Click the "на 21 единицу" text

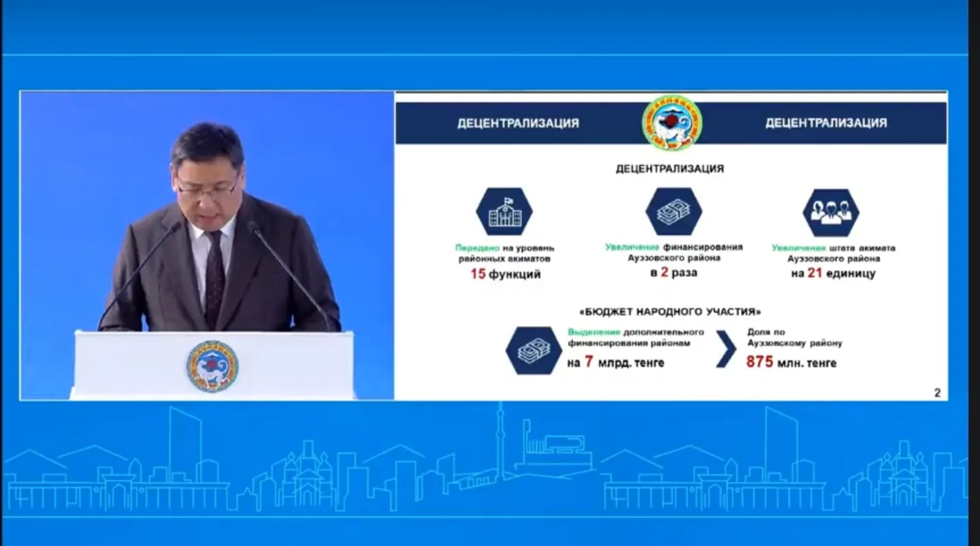(833, 274)
